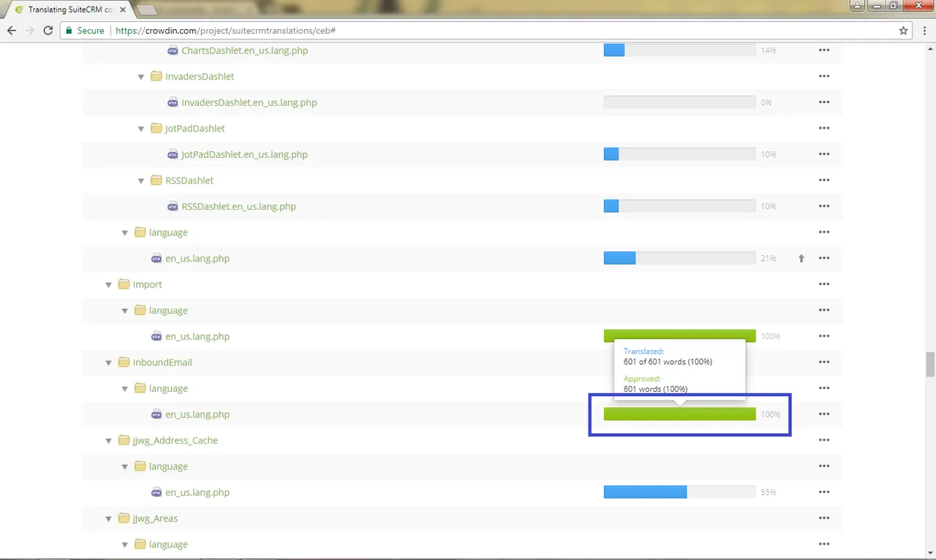The image size is (936, 560).
Task: Click the 0% percentage for InvadersDashlet file
Action: tap(766, 102)
